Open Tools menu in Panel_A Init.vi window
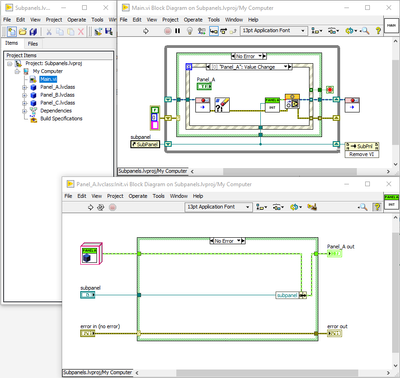 [159, 196]
